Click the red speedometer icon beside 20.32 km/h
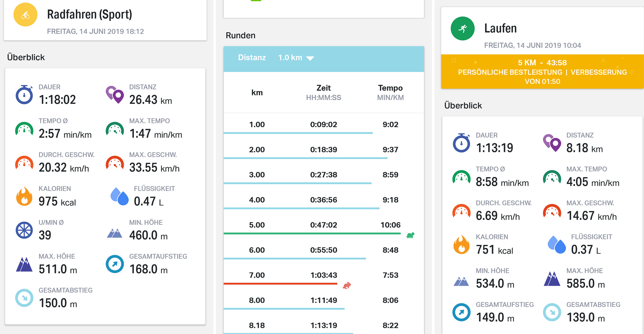 point(24,163)
